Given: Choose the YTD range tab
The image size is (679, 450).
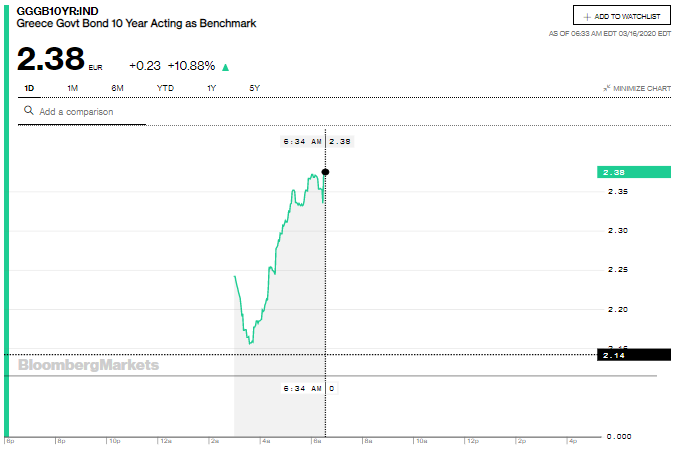Looking at the screenshot, I should click(x=165, y=88).
